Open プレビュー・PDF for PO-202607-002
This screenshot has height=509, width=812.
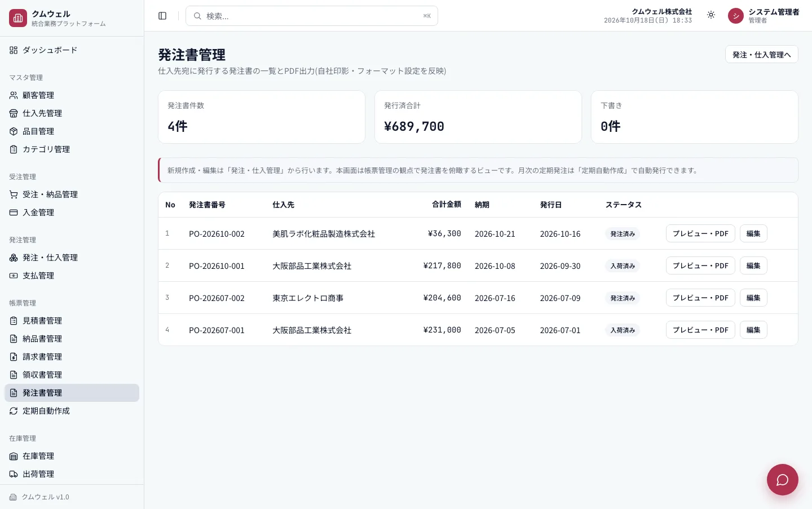[x=700, y=298]
